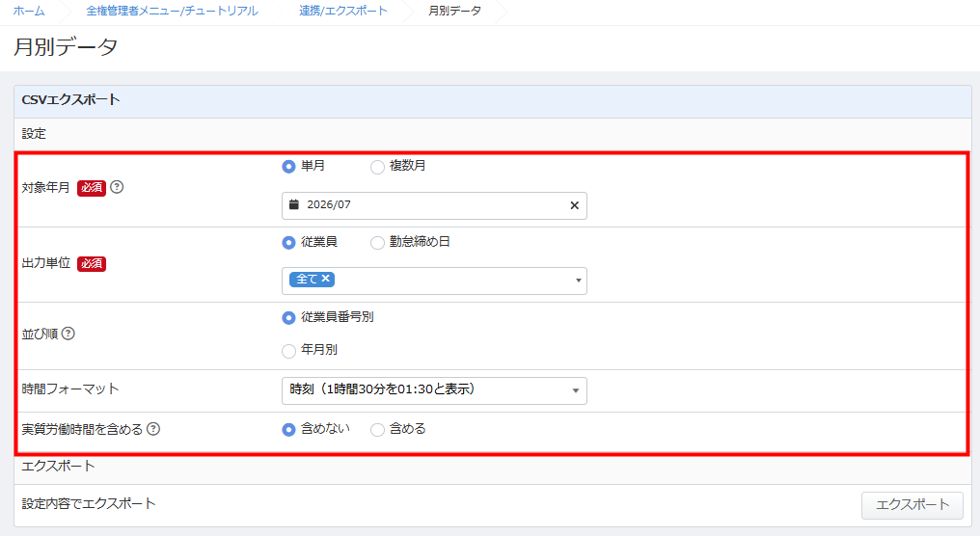Select 含めない for actual working hours

coord(288,430)
